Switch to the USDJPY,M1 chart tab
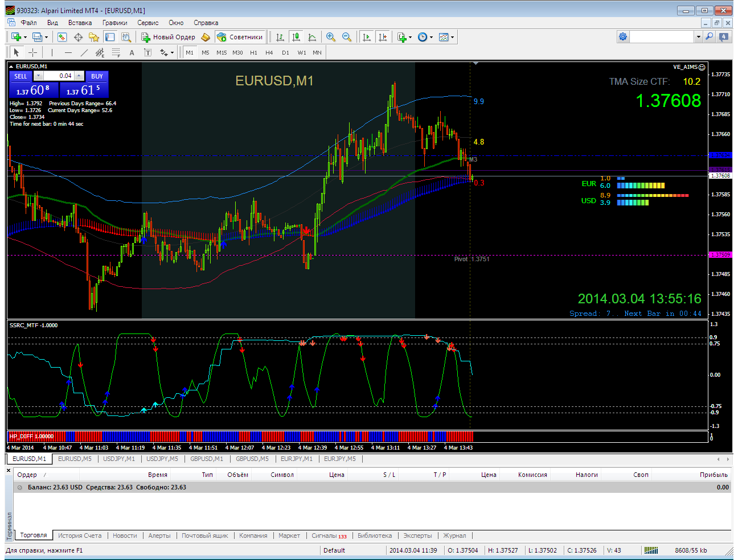Viewport: 738px width, 560px height. (119, 459)
